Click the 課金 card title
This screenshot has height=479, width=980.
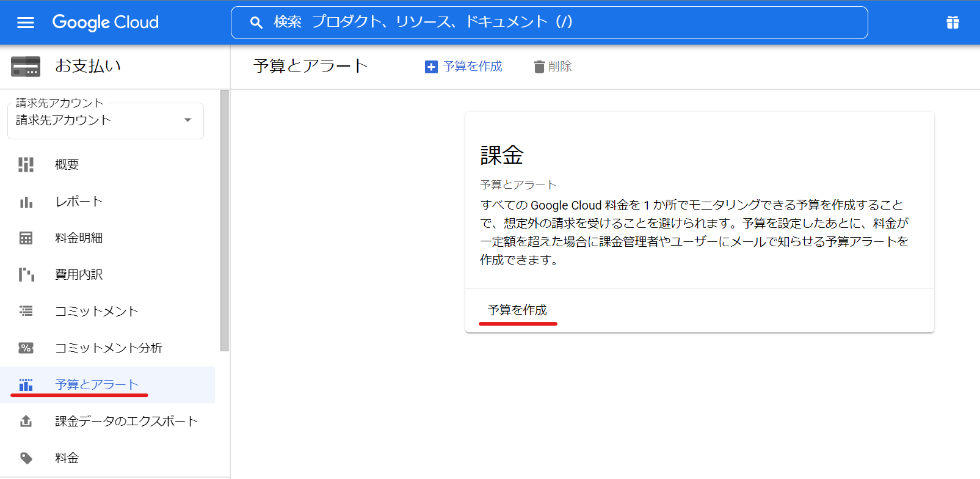[x=502, y=155]
